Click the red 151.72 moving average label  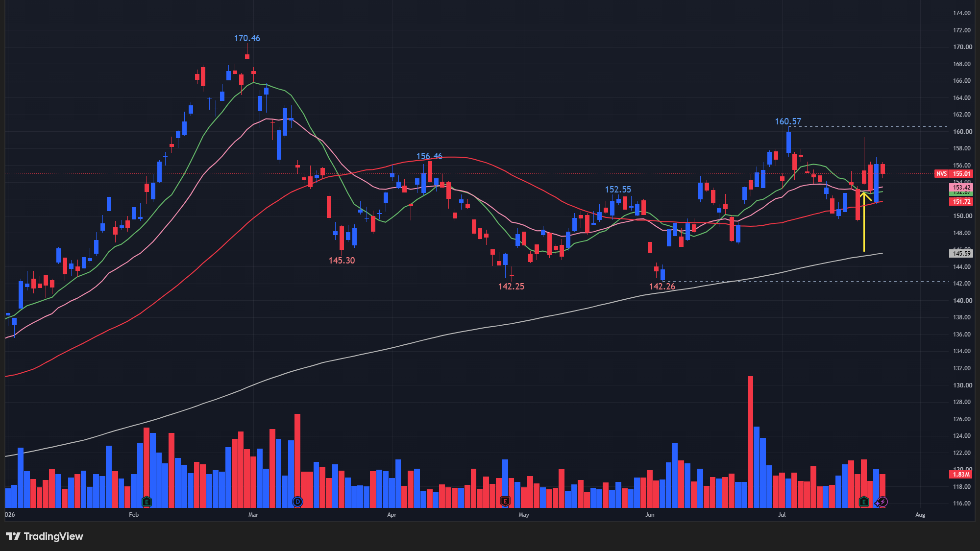(961, 202)
